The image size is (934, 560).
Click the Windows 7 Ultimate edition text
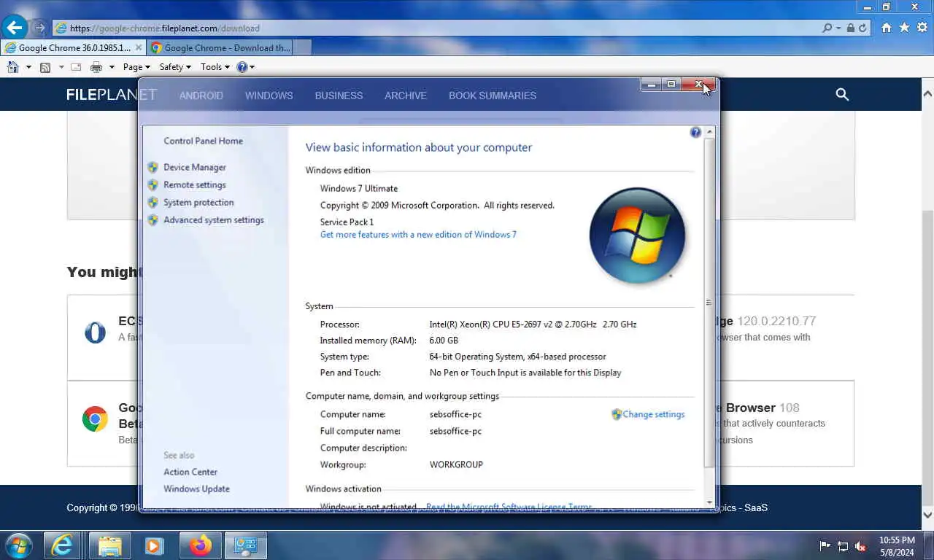coord(359,188)
